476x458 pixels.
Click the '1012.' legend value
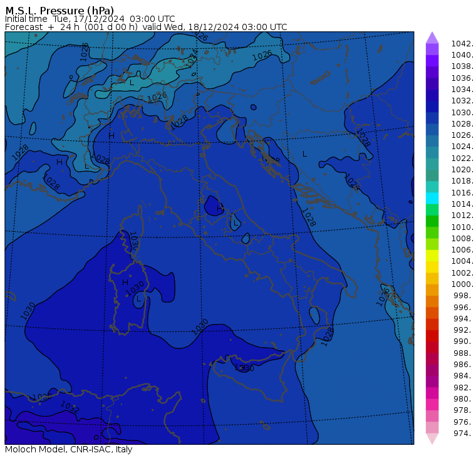(462, 216)
